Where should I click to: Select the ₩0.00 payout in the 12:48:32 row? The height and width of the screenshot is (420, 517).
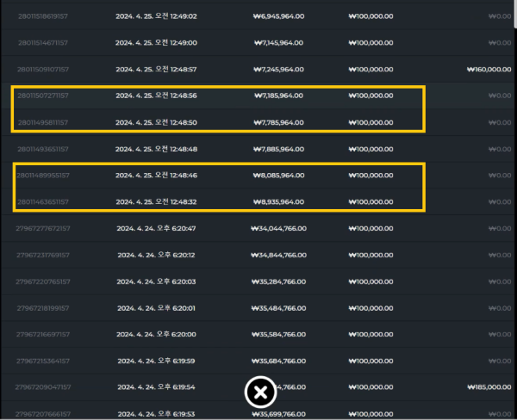[500, 202]
